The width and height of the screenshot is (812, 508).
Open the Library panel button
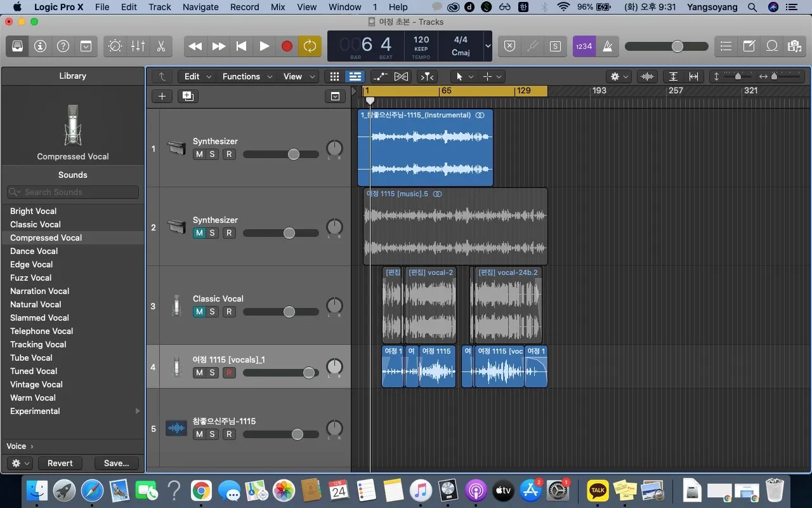[x=17, y=46]
